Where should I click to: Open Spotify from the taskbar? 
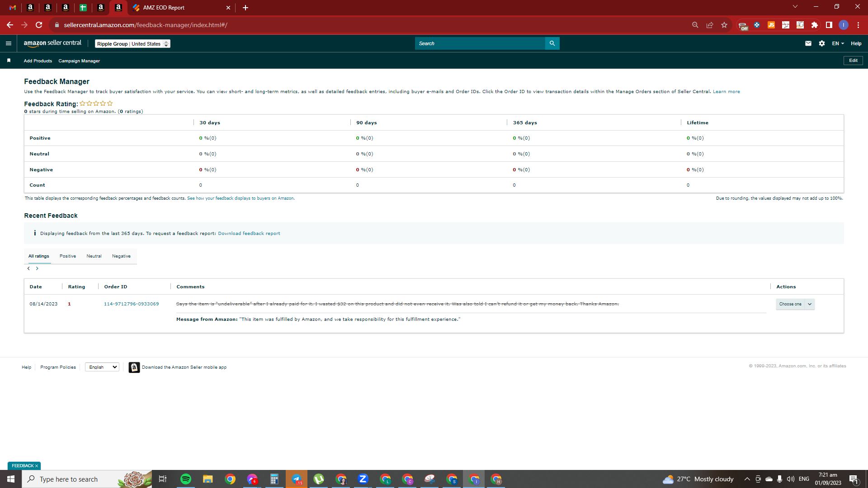[x=186, y=479]
